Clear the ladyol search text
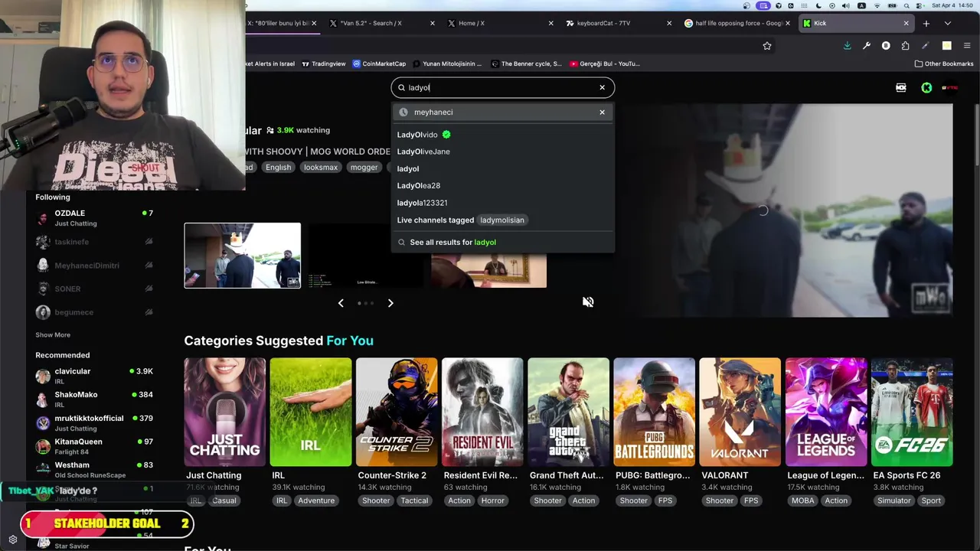Viewport: 980px width, 551px height. (602, 87)
